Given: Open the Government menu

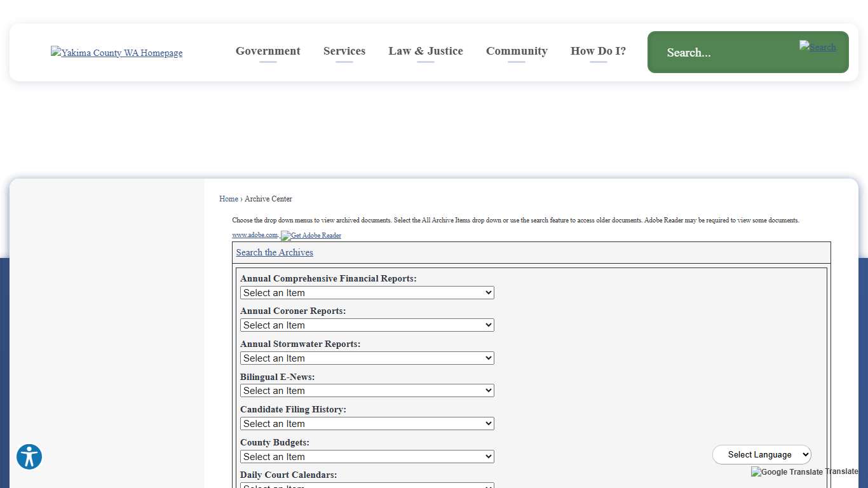Looking at the screenshot, I should [x=268, y=51].
